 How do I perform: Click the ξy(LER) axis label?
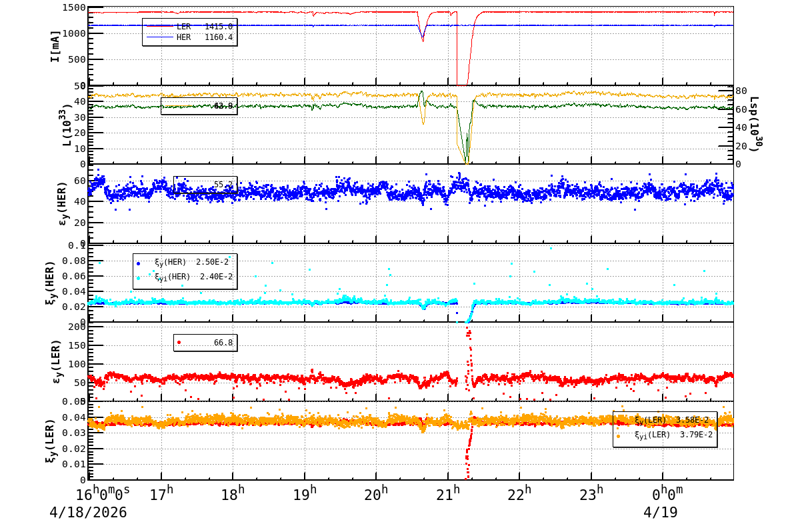click(50, 441)
